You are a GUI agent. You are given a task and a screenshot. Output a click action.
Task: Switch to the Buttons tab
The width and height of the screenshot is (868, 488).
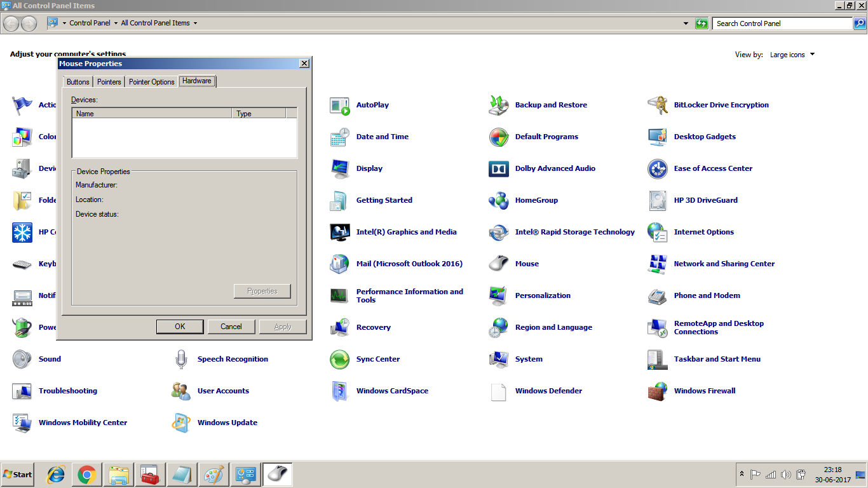tap(77, 81)
